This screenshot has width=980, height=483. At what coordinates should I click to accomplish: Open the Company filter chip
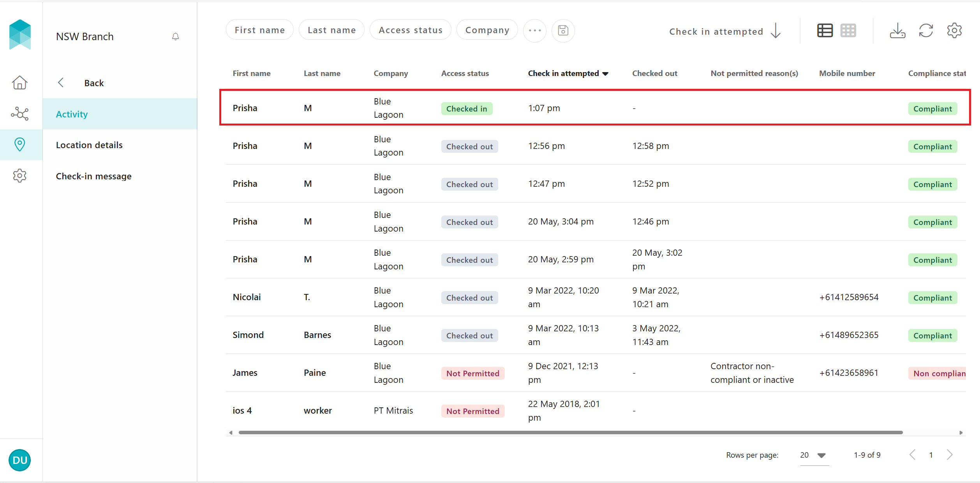click(487, 30)
